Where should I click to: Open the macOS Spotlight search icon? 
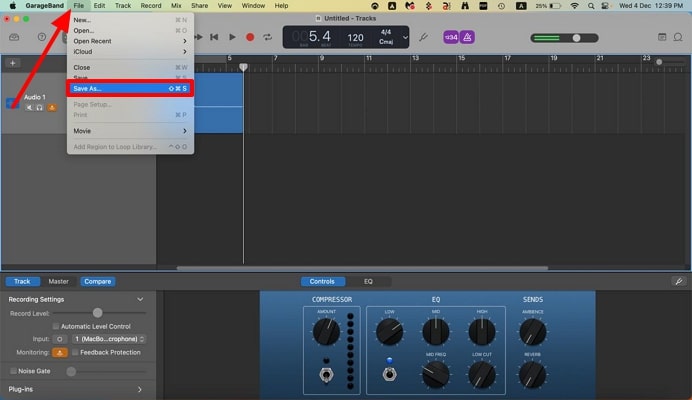point(591,6)
